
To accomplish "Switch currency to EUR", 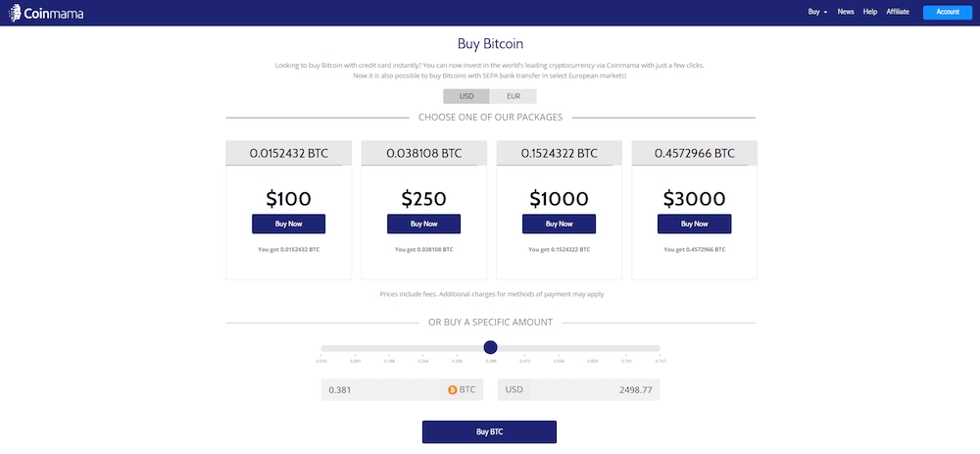I will [513, 96].
